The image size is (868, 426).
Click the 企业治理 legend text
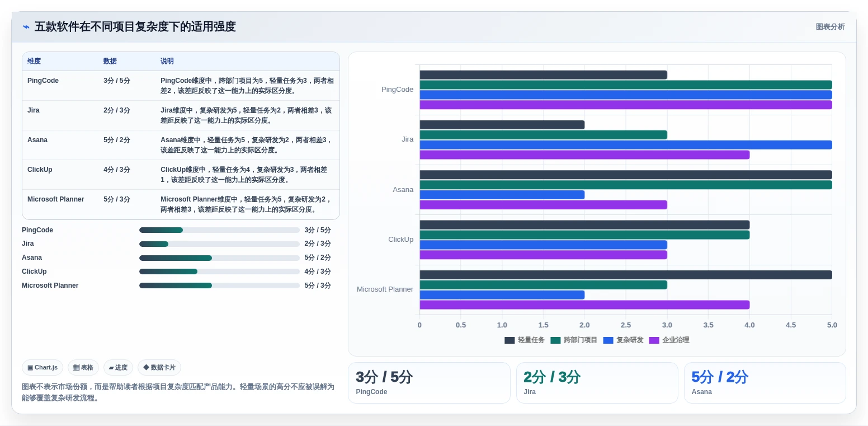pos(676,340)
